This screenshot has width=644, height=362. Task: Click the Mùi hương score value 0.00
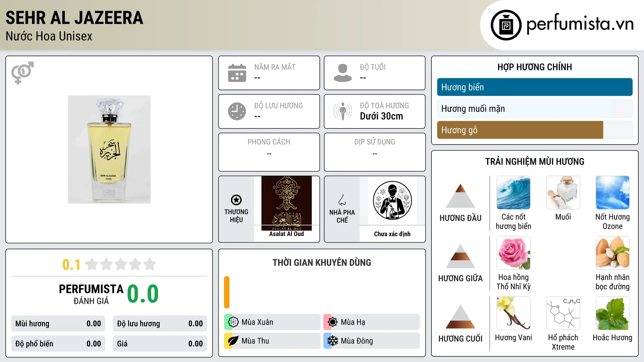pyautogui.click(x=94, y=324)
